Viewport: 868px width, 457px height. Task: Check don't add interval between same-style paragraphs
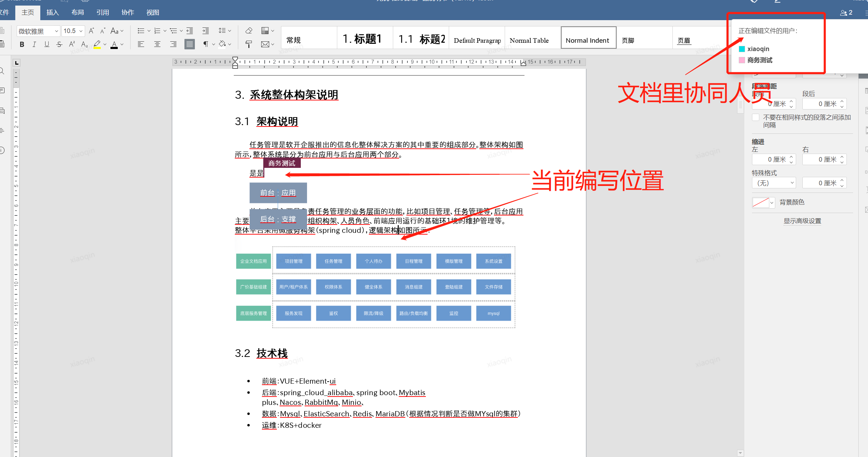click(x=755, y=117)
